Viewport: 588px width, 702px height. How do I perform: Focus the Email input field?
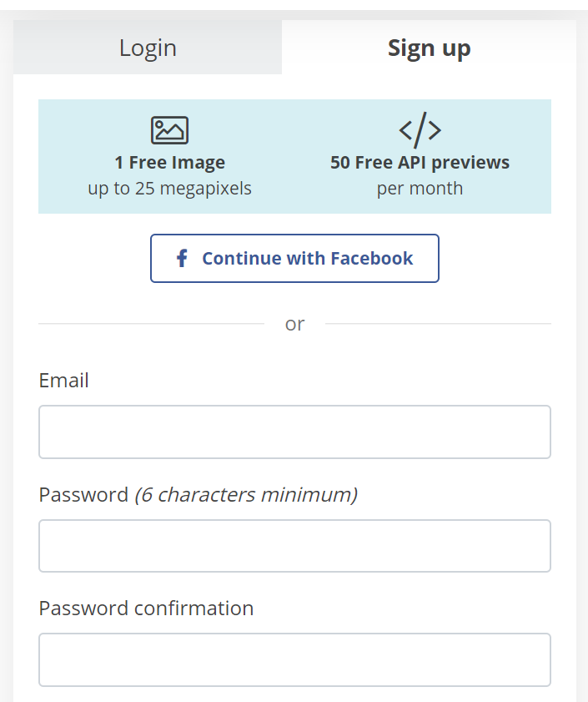point(294,432)
